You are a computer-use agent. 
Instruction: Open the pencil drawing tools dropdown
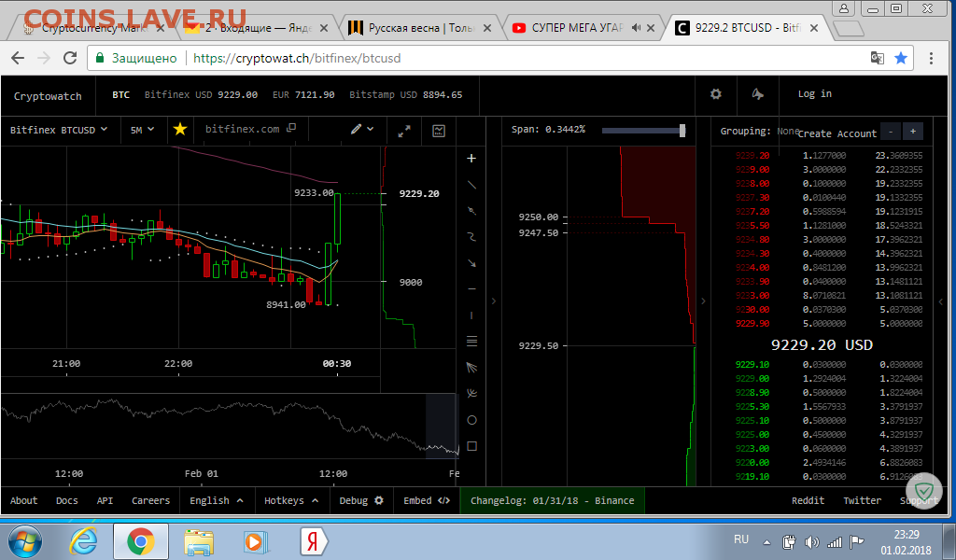[x=361, y=129]
